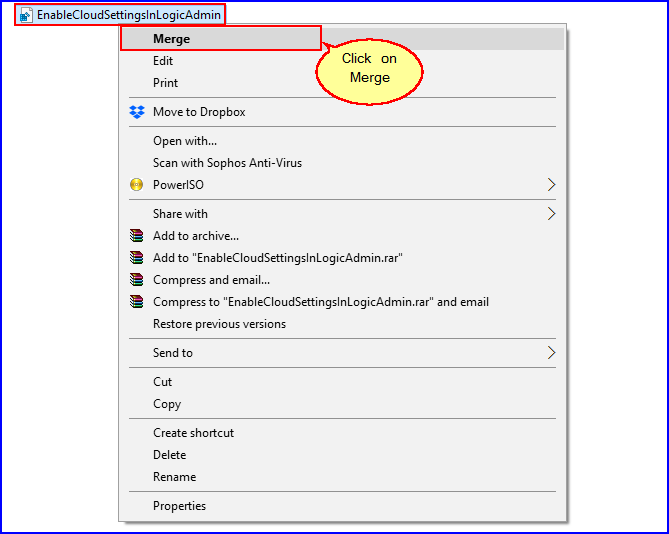Click WinRAR icon beside Compress to rar and email
This screenshot has height=534, width=669.
[x=137, y=302]
